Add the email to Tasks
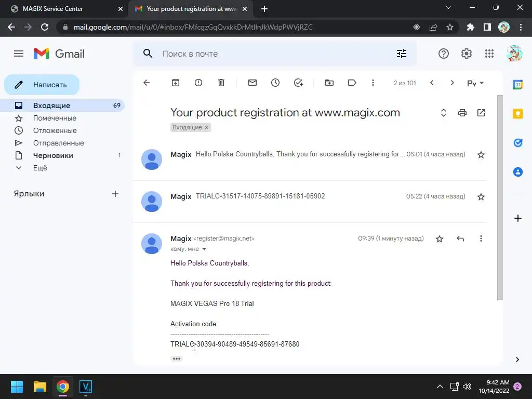Viewport: 532px width, 399px height. [x=298, y=83]
